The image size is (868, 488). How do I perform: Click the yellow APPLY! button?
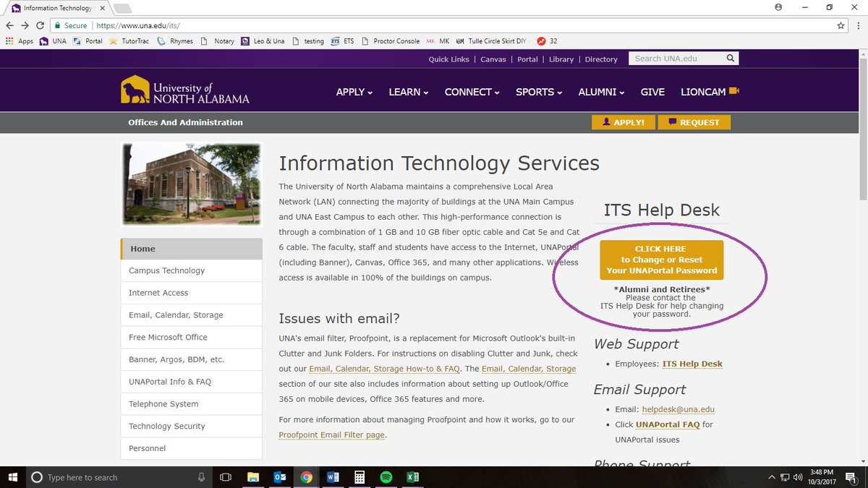pyautogui.click(x=623, y=122)
